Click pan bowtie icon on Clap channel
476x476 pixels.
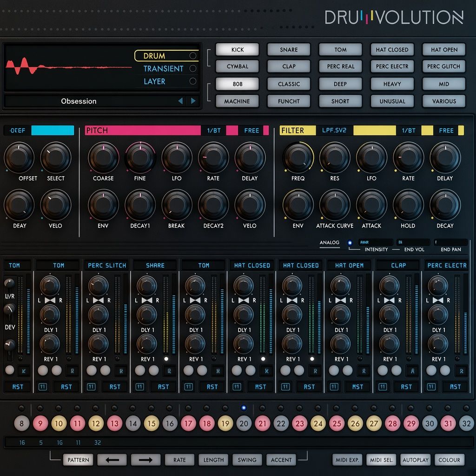pos(390,300)
